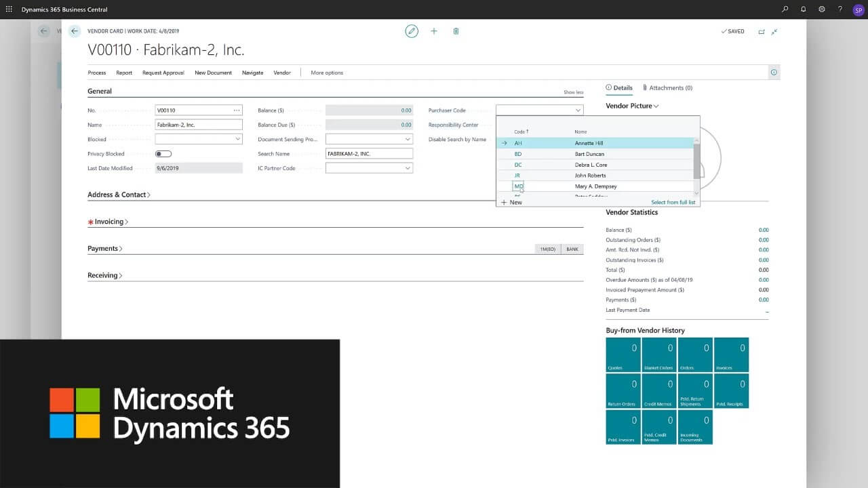
Task: Open the Return Orders tile
Action: pos(623,391)
